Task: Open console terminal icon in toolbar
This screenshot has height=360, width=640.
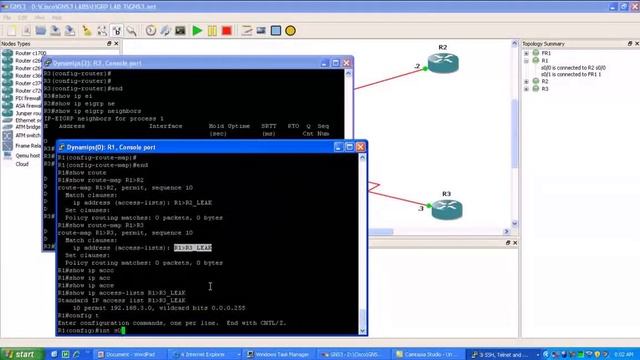Action: click(180, 31)
